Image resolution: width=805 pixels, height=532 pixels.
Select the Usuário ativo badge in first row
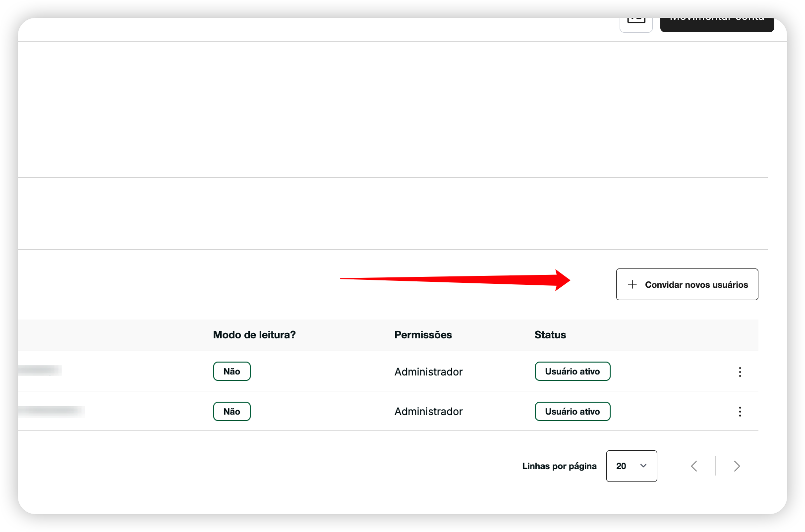(x=572, y=372)
